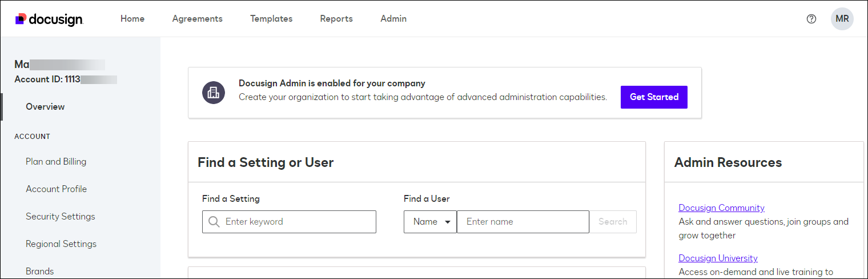The height and width of the screenshot is (279, 868).
Task: Click the Enter name user field
Action: [x=523, y=222]
